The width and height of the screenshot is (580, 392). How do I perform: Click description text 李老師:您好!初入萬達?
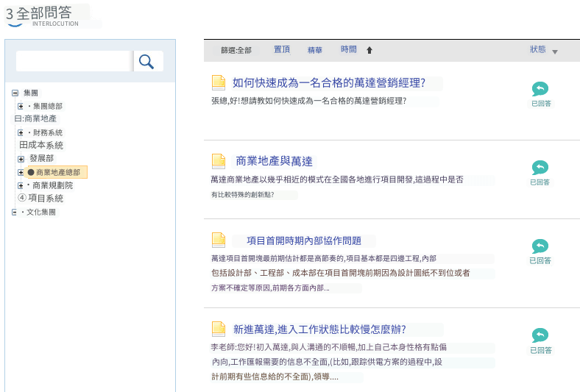329,347
